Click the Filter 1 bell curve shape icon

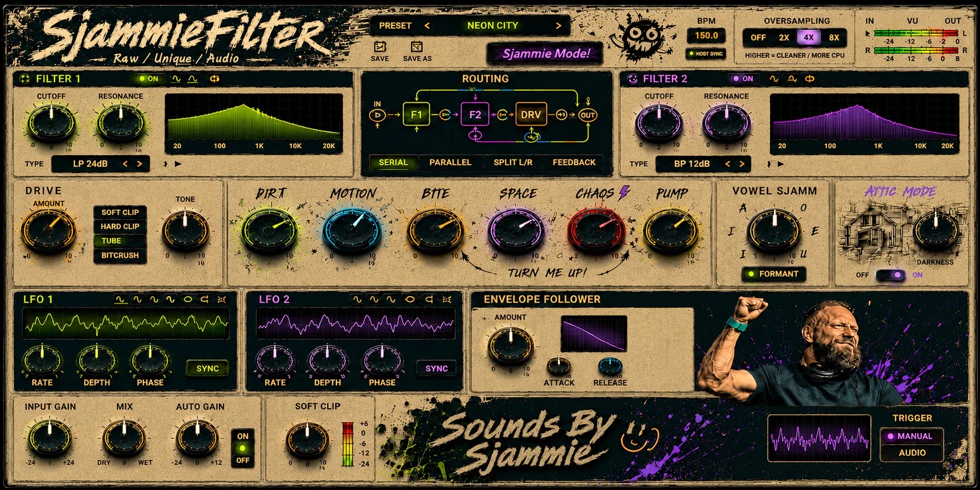[192, 79]
